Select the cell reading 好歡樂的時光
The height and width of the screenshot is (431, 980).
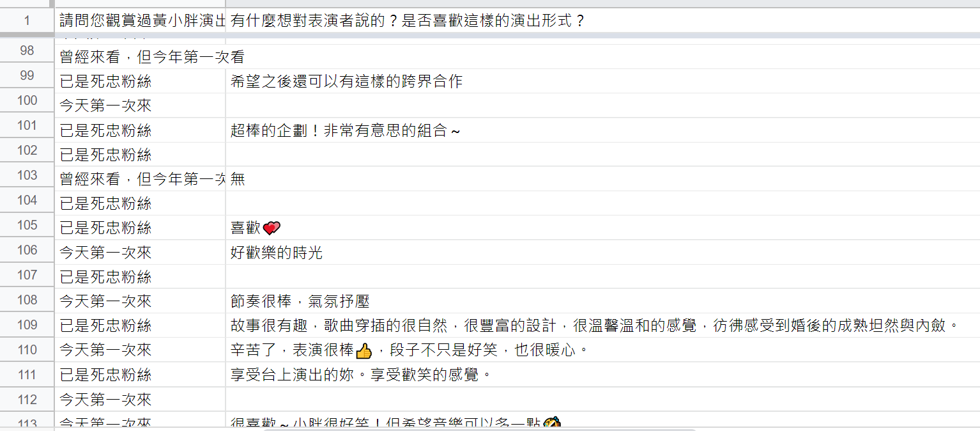(602, 253)
